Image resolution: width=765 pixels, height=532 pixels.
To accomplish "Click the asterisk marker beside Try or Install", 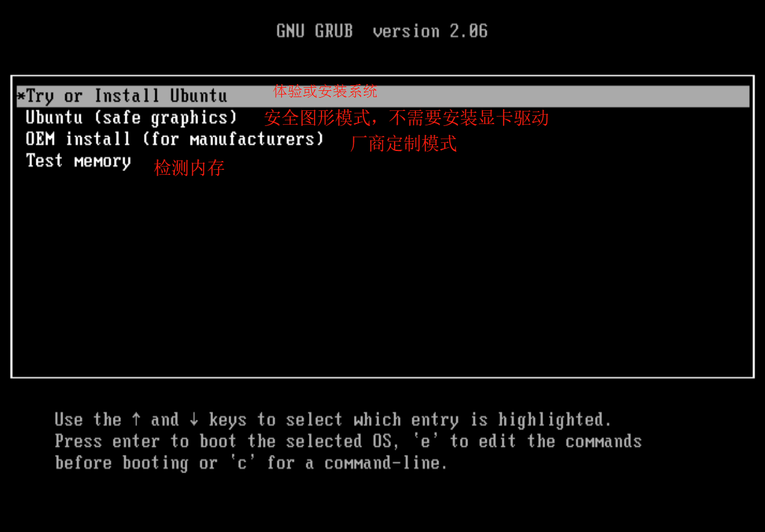I will (21, 96).
